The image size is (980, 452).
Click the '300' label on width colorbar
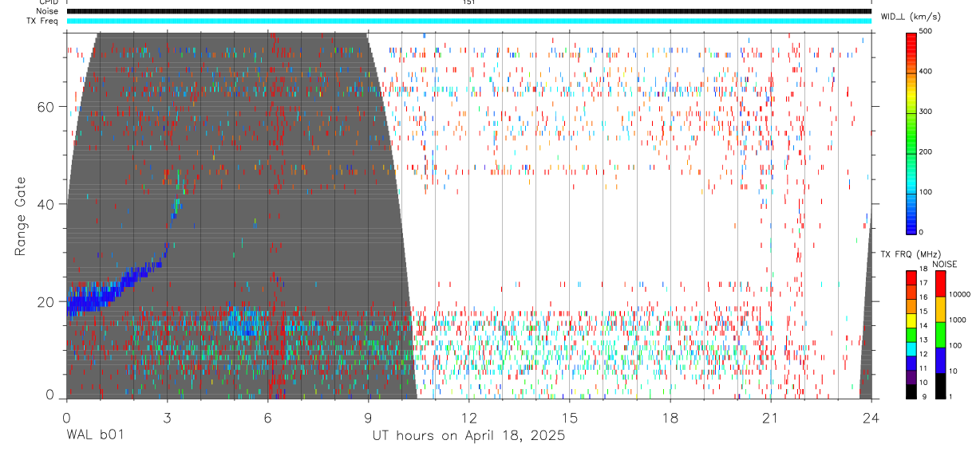(926, 112)
